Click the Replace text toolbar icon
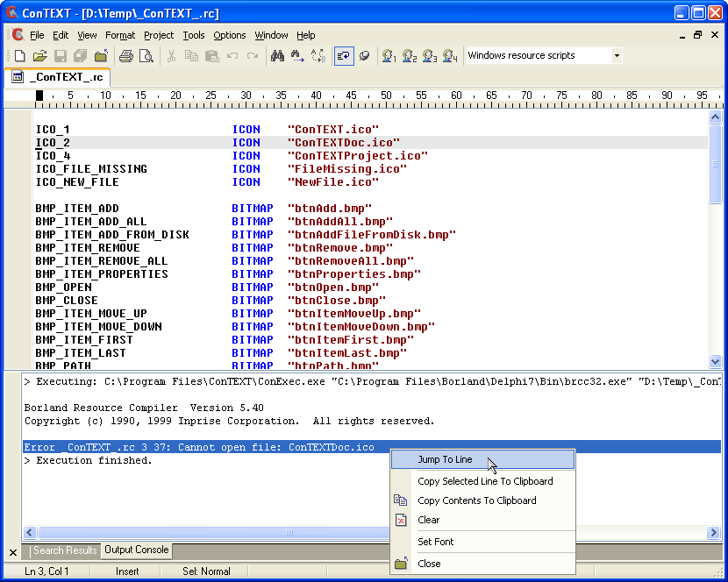 tap(318, 56)
